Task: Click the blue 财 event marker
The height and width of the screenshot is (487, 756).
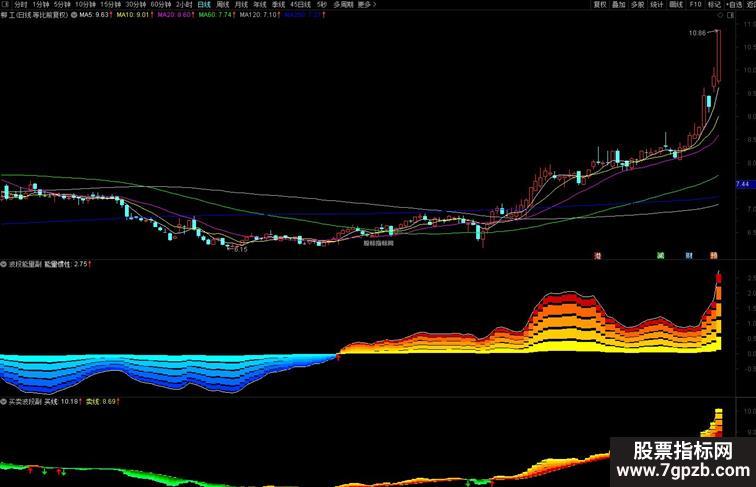Action: point(689,256)
